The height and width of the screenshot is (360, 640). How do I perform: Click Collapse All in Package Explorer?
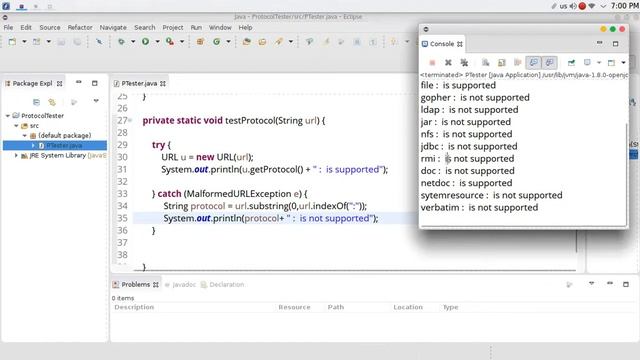36,102
